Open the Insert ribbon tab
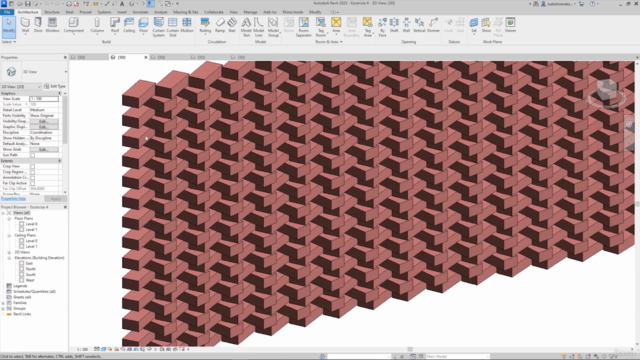This screenshot has width=640, height=360. [122, 12]
